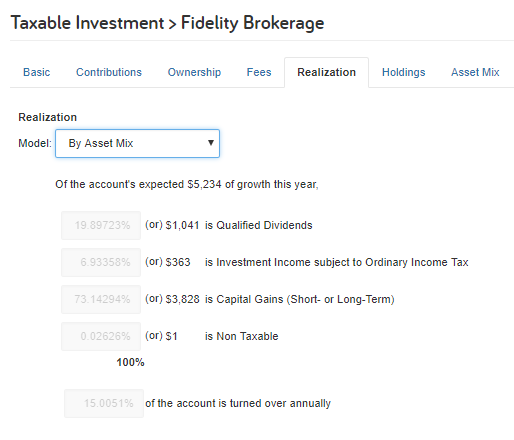The width and height of the screenshot is (514, 440).
Task: Click the $3,828 Capital Gains amount
Action: point(182,299)
